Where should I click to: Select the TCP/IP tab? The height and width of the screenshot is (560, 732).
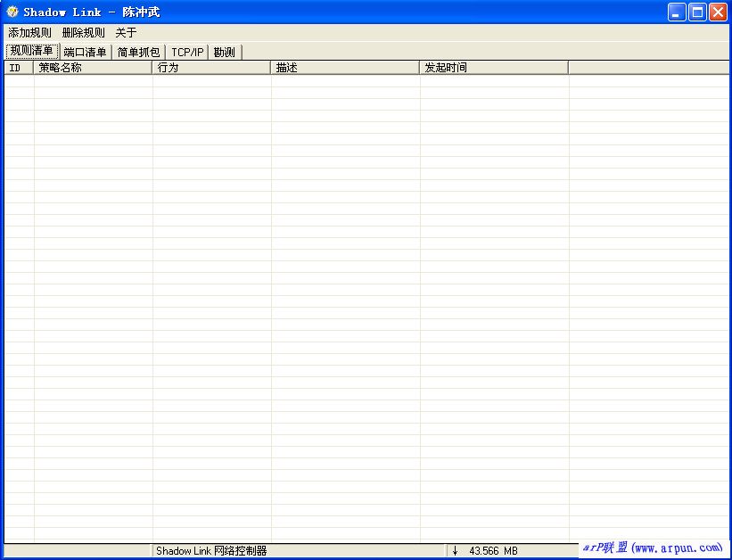click(x=187, y=52)
